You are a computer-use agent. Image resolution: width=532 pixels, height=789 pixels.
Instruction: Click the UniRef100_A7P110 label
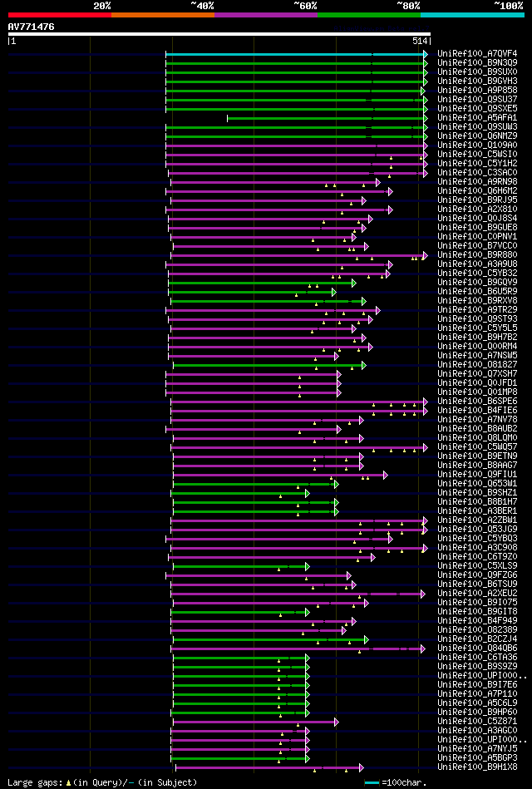pyautogui.click(x=478, y=693)
